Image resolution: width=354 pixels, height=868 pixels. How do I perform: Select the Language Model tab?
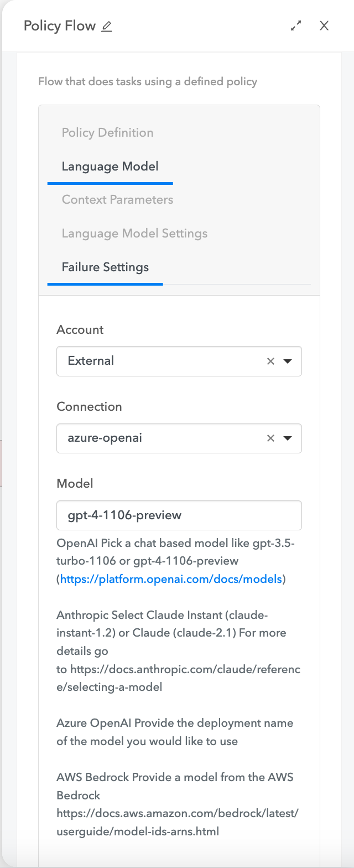click(110, 167)
